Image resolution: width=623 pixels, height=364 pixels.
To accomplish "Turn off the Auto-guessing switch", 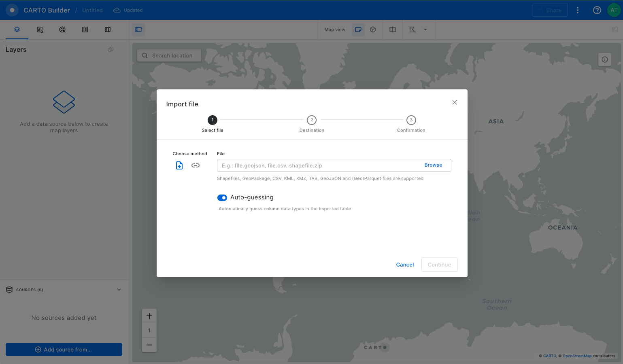I will coord(222,198).
